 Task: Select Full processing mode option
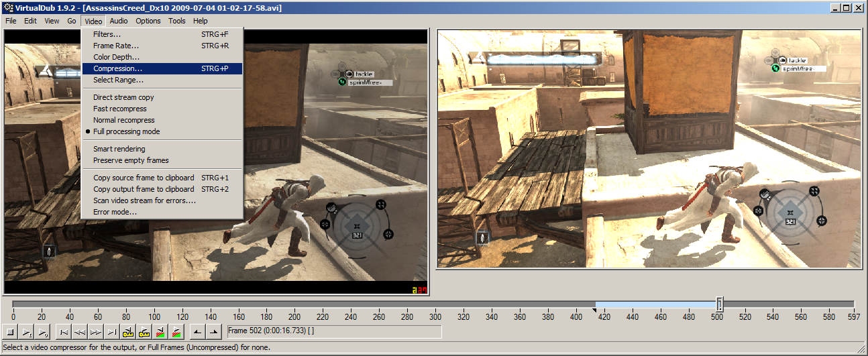click(162, 131)
